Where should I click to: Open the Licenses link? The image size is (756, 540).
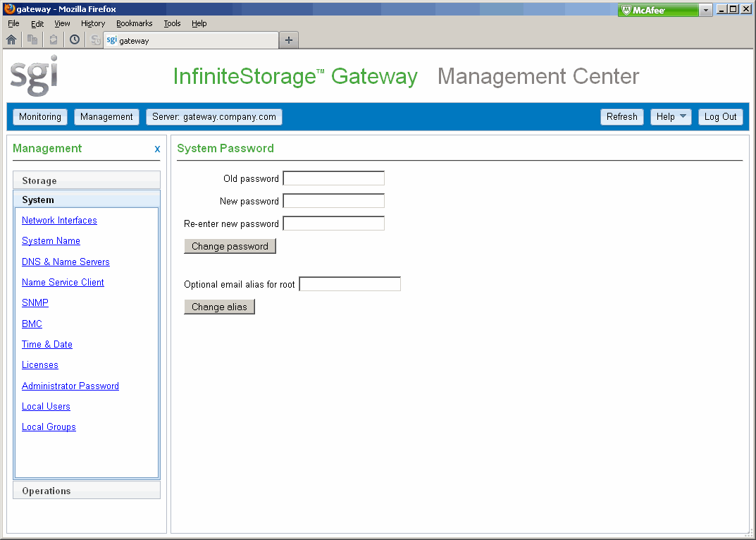pyautogui.click(x=40, y=365)
